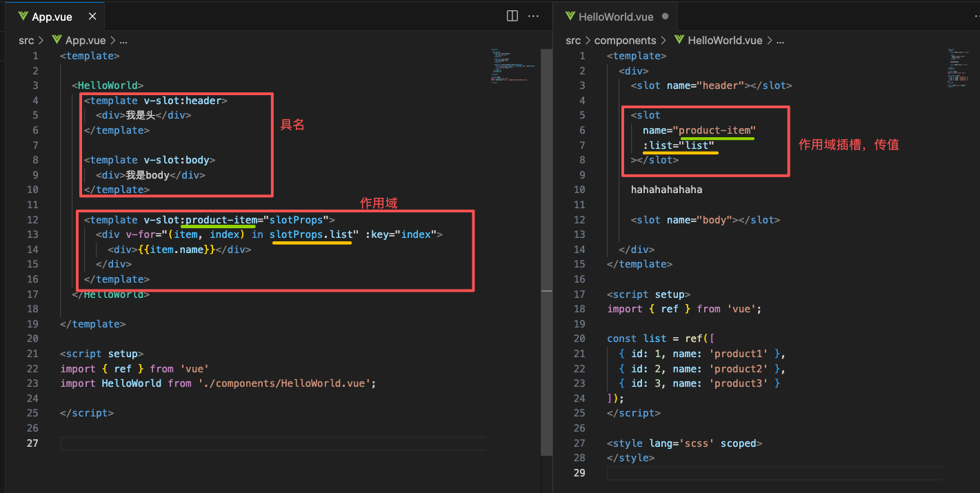Click the closing HelloWorld tag line
The width and height of the screenshot is (980, 493).
[110, 294]
